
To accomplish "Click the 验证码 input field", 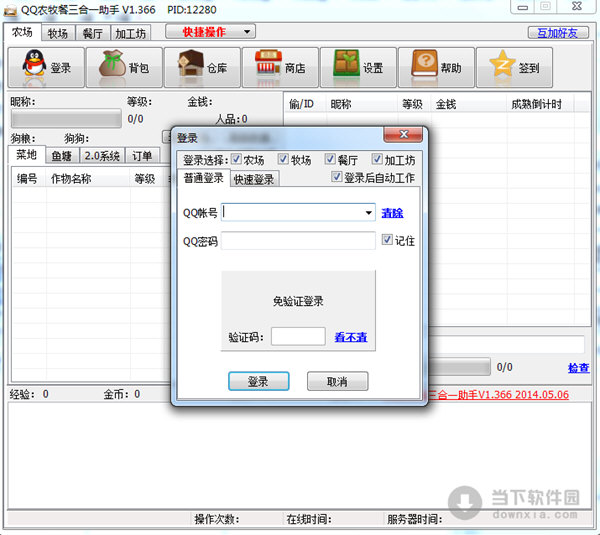I will coord(298,336).
